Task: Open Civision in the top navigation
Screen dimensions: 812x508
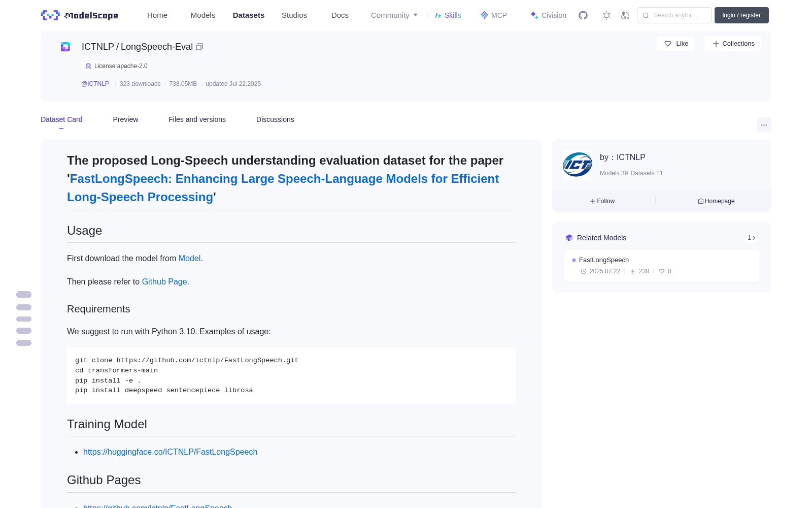Action: [x=548, y=15]
